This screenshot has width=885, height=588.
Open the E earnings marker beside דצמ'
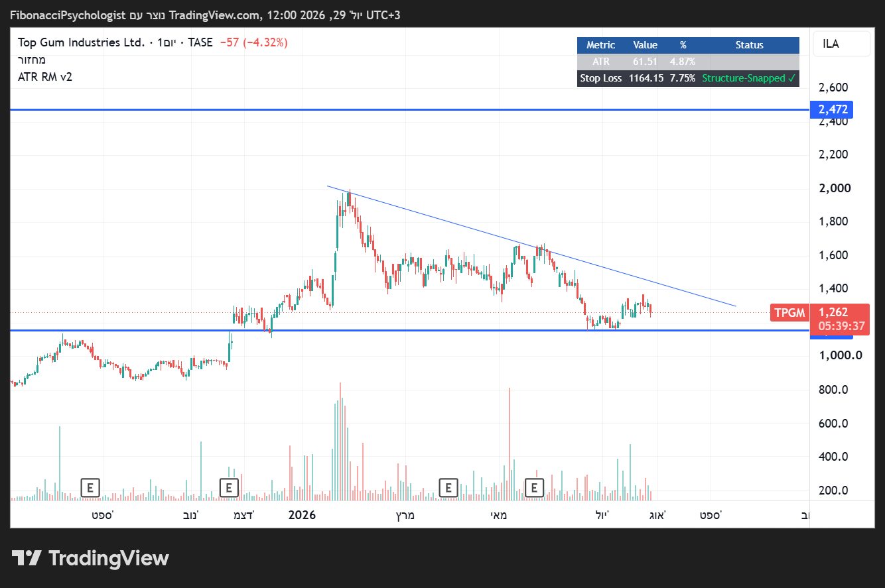click(x=229, y=488)
